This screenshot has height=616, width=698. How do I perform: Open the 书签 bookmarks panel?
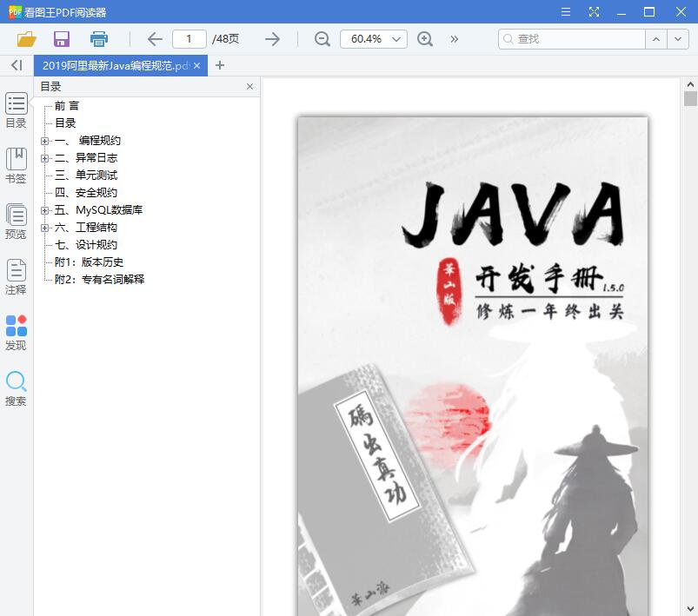[x=16, y=166]
